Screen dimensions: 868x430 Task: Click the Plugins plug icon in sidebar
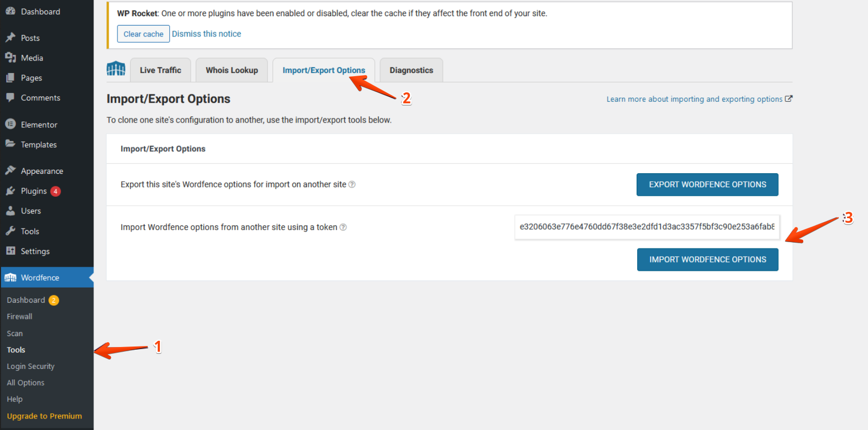click(x=10, y=191)
